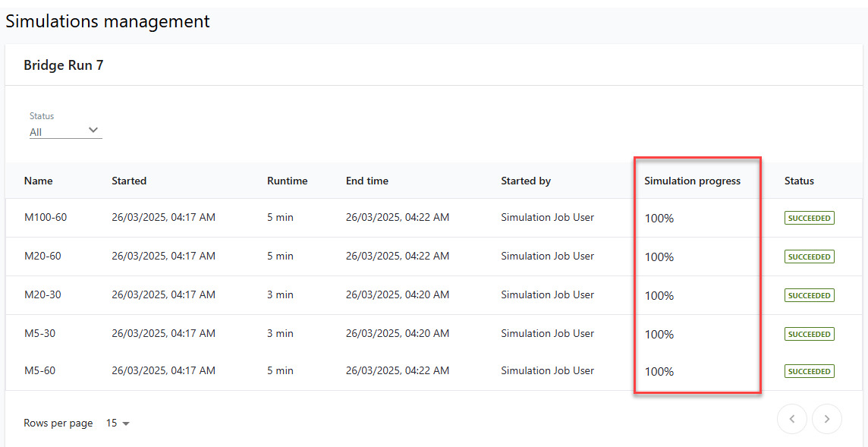Sort by the Started by column

tap(526, 181)
